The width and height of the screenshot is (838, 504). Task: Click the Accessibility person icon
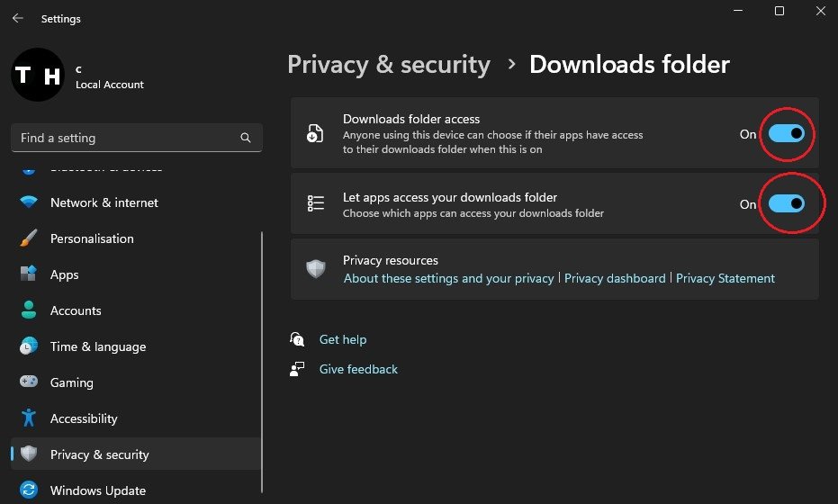pyautogui.click(x=29, y=418)
